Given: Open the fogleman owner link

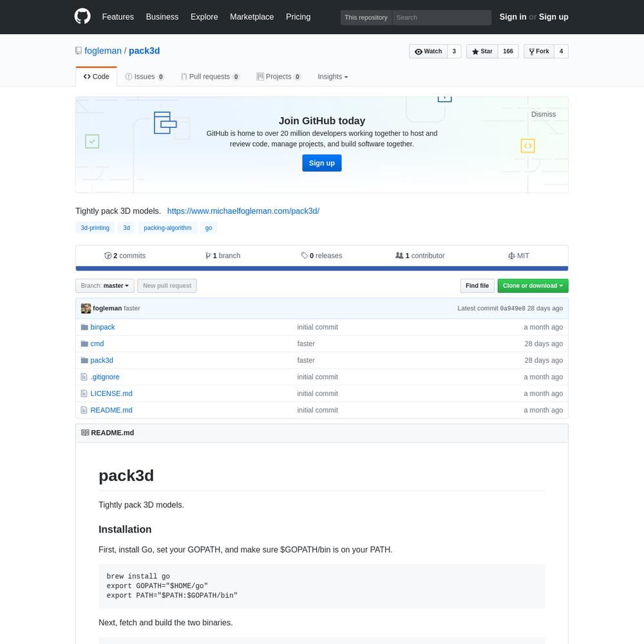Looking at the screenshot, I should click(102, 51).
